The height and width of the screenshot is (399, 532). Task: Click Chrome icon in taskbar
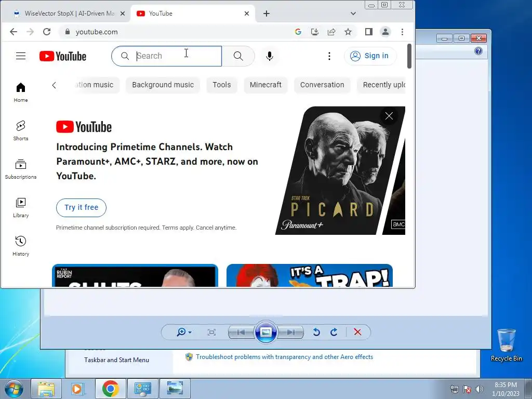(110, 389)
